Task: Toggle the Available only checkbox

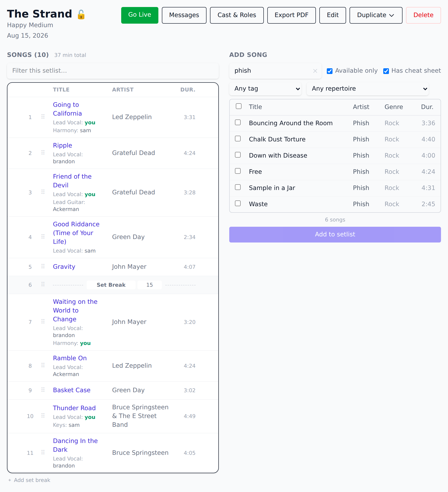Action: click(x=329, y=71)
